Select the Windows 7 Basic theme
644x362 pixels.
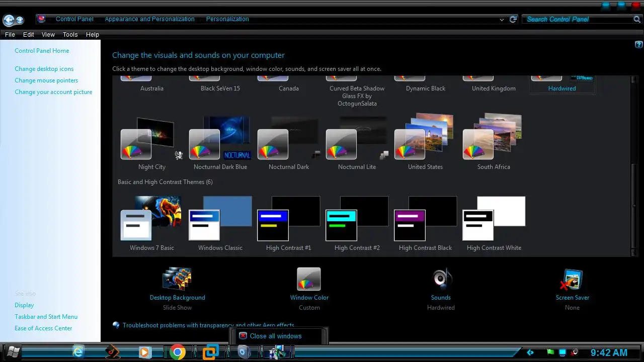click(x=152, y=223)
